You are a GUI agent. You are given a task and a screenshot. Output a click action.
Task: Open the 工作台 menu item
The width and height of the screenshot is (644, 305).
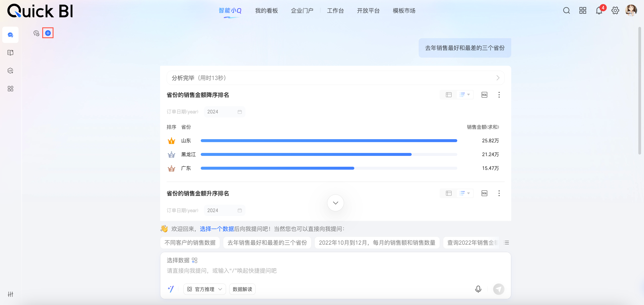coord(335,11)
